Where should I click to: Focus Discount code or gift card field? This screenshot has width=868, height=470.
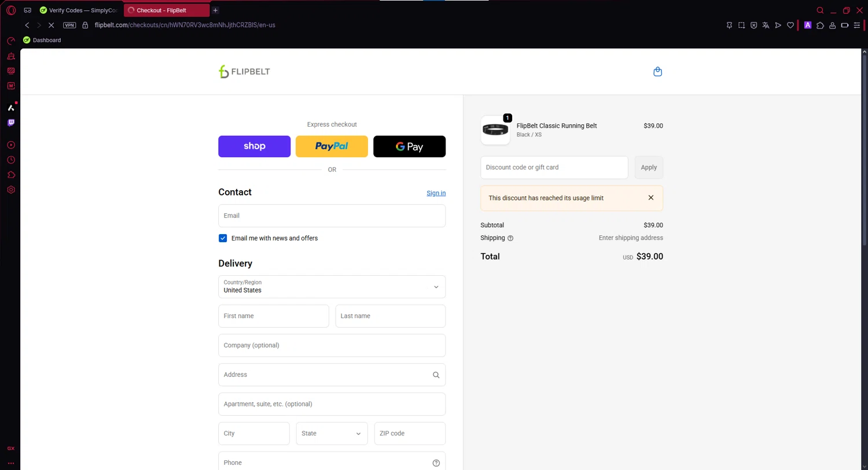pos(554,168)
